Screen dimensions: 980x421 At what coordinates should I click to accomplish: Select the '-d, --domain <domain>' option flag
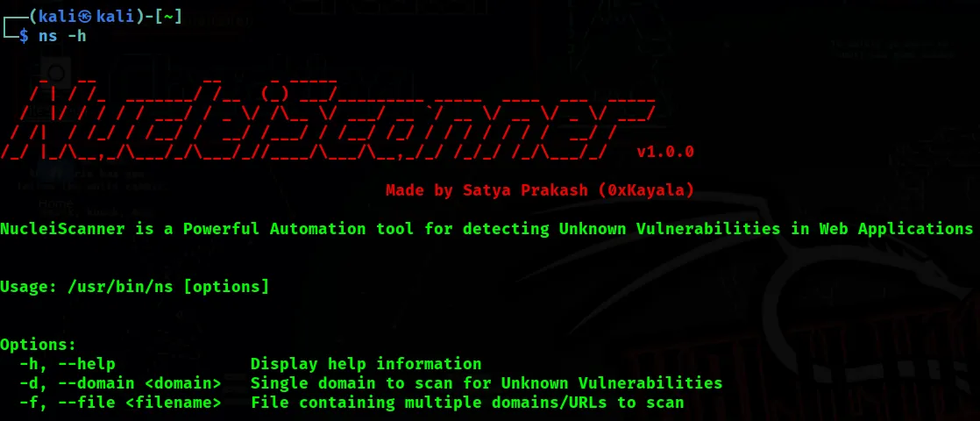click(x=120, y=383)
